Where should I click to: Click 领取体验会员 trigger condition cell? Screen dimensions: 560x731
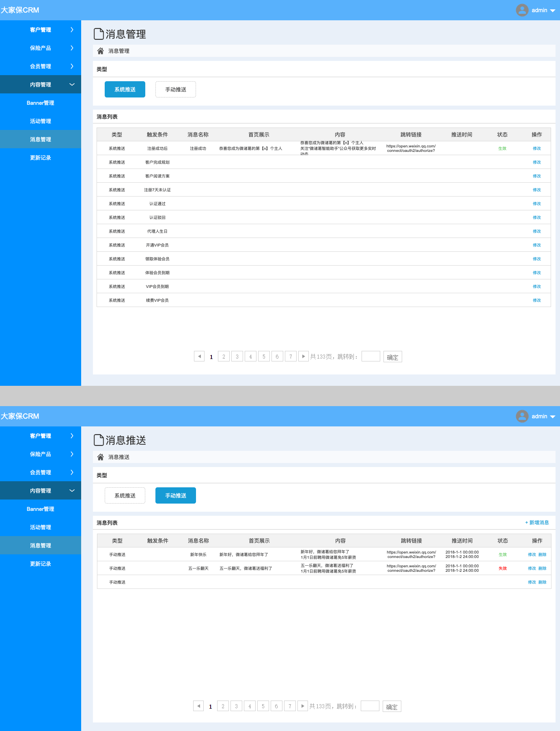pos(157,259)
